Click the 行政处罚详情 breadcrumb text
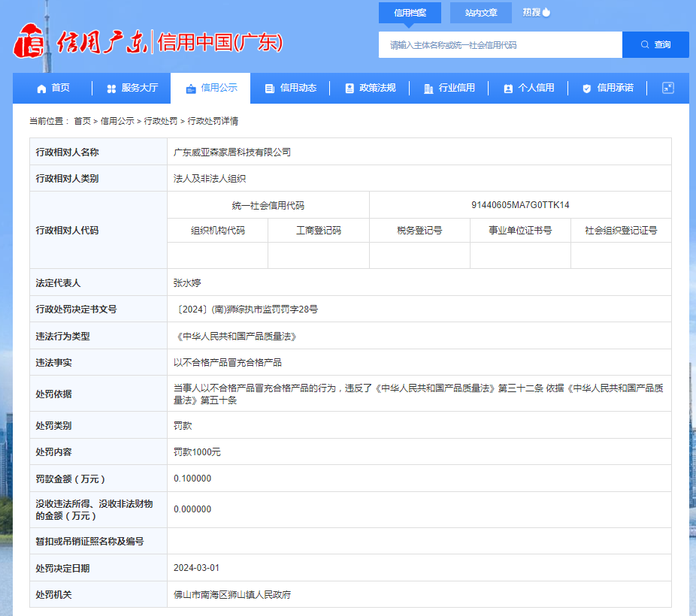The image size is (696, 616). click(213, 121)
